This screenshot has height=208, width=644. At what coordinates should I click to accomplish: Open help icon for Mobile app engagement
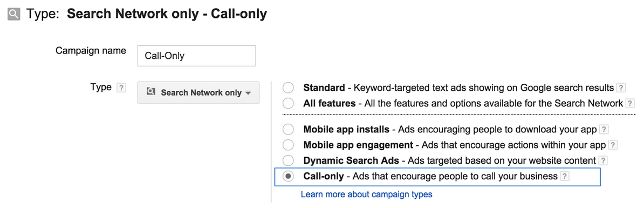(613, 145)
